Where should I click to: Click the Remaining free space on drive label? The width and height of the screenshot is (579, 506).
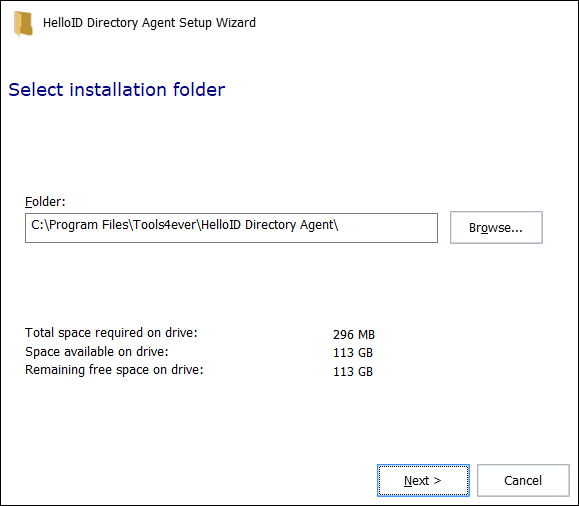(x=114, y=370)
